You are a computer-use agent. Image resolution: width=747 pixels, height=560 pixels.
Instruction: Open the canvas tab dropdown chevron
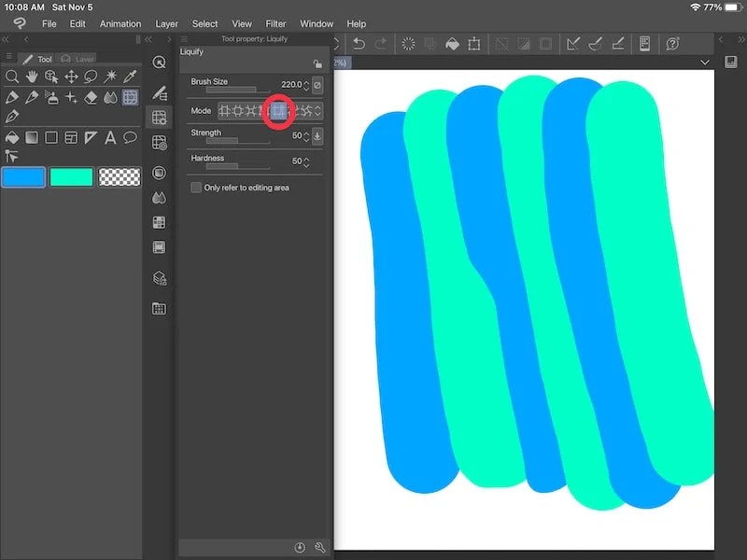706,62
